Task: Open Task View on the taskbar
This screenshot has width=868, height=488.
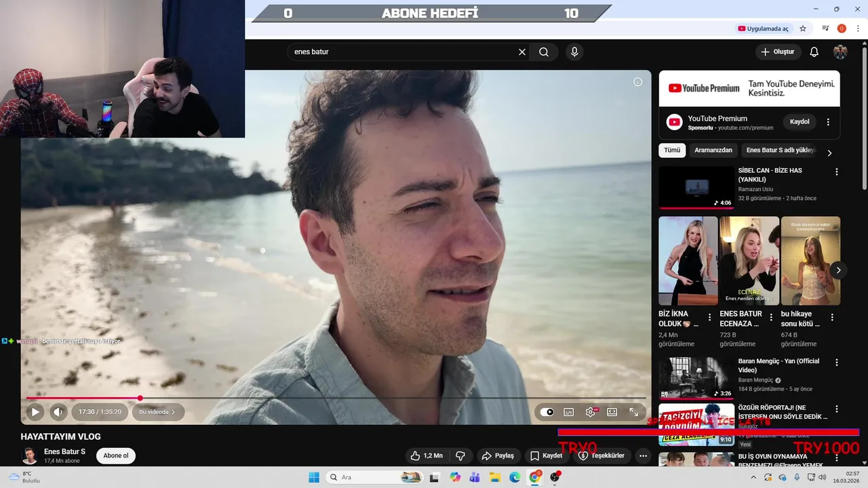Action: tap(434, 477)
